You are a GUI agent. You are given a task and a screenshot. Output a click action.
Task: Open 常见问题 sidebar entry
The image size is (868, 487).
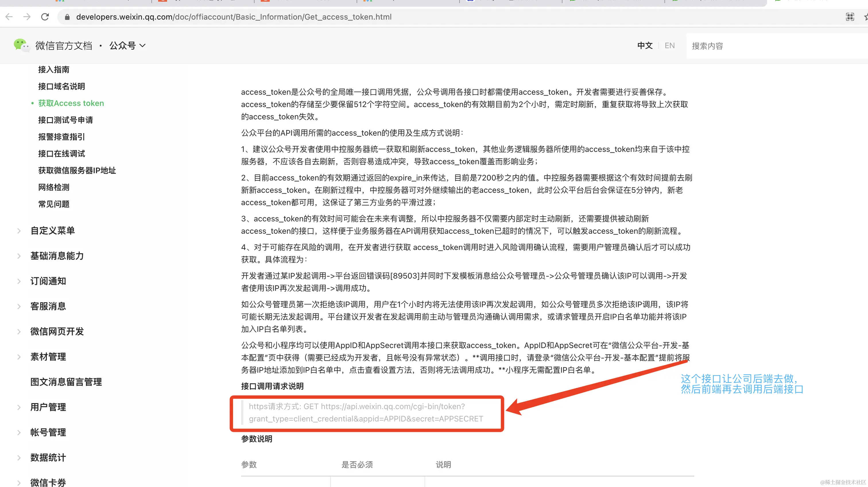[54, 204]
